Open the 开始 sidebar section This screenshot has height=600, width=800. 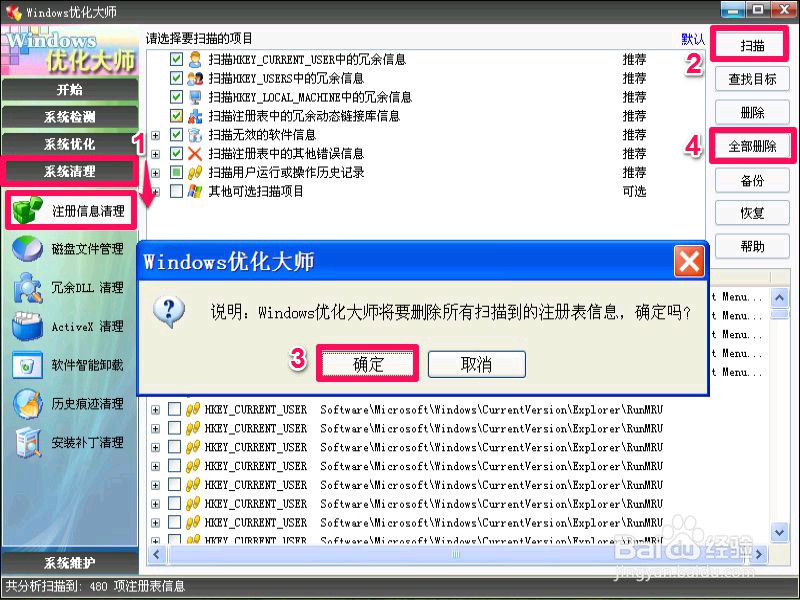(x=70, y=90)
